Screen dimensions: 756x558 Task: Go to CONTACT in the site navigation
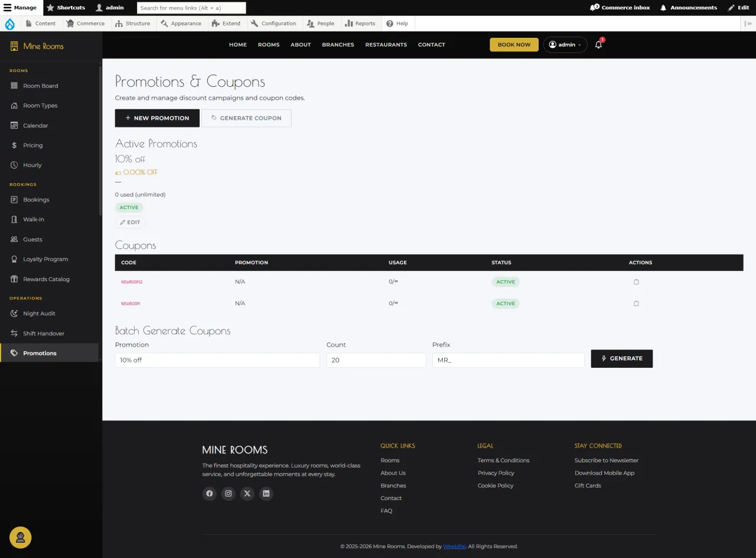point(432,45)
